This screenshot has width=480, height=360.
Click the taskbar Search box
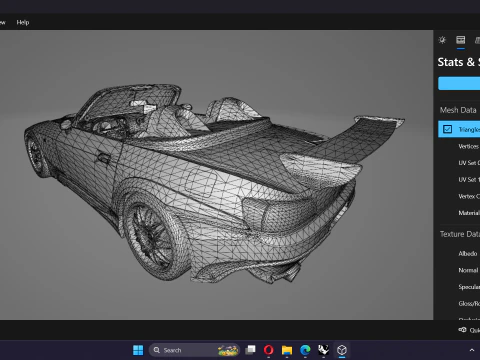tap(194, 350)
